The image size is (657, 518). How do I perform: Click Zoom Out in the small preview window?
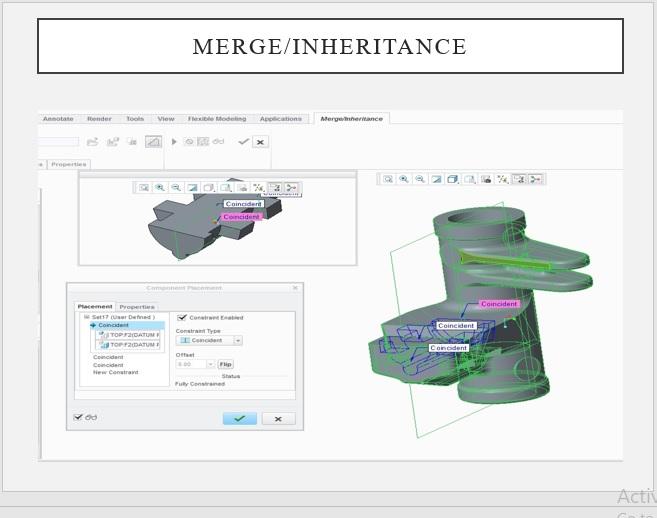point(175,187)
